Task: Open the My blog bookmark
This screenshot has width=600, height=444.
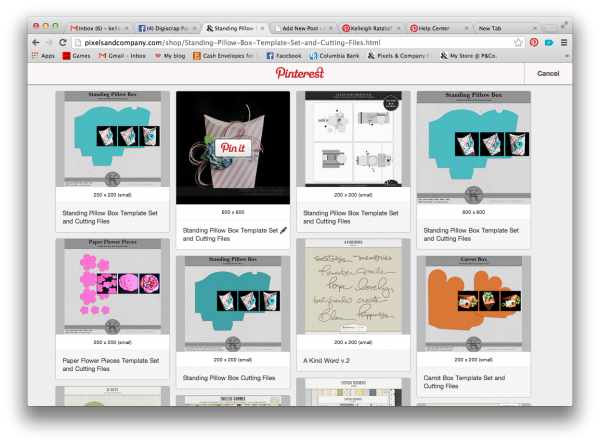Action: [x=170, y=56]
